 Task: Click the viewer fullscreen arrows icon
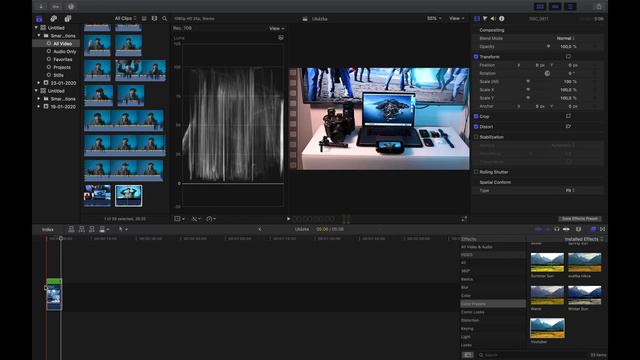464,219
